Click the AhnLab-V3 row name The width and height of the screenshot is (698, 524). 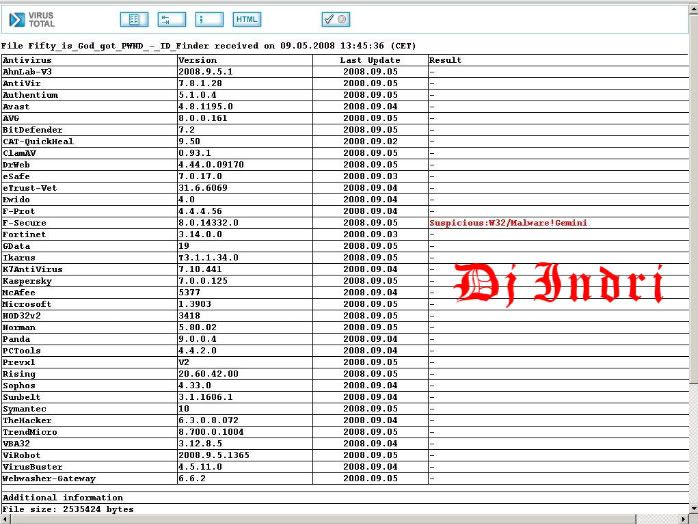(27, 72)
